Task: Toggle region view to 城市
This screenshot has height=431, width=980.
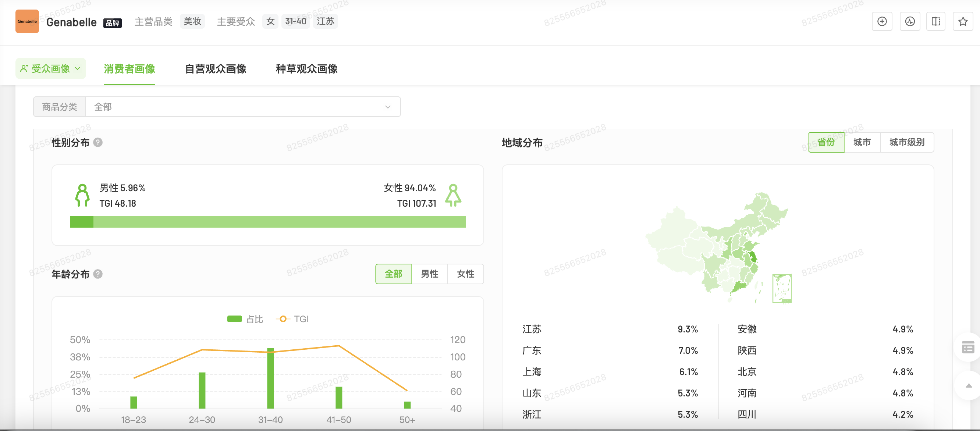Action: tap(862, 142)
